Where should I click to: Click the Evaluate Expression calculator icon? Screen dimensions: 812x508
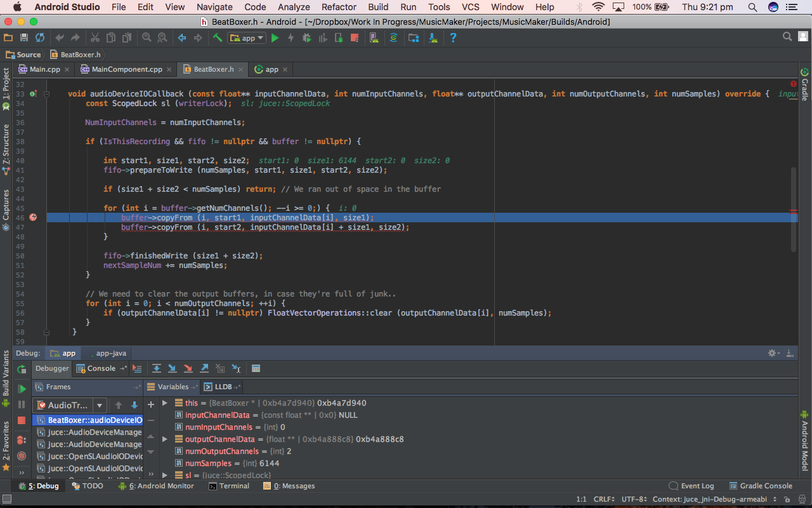coord(256,368)
